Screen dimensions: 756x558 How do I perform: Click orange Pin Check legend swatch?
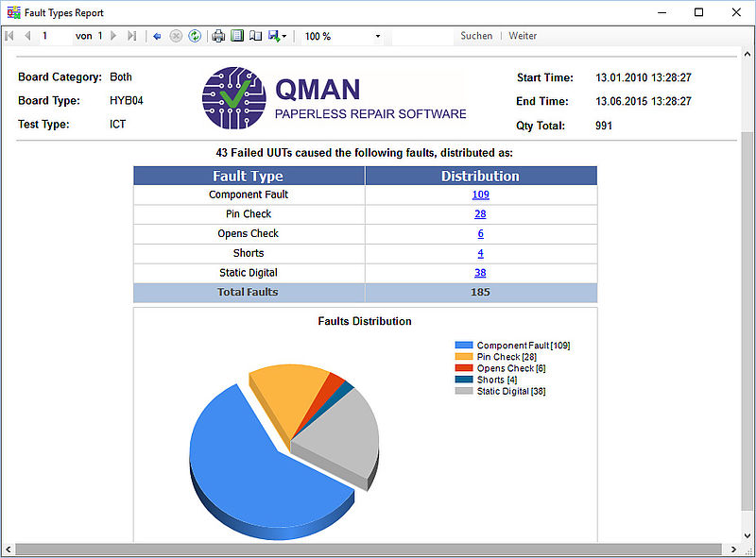click(464, 357)
